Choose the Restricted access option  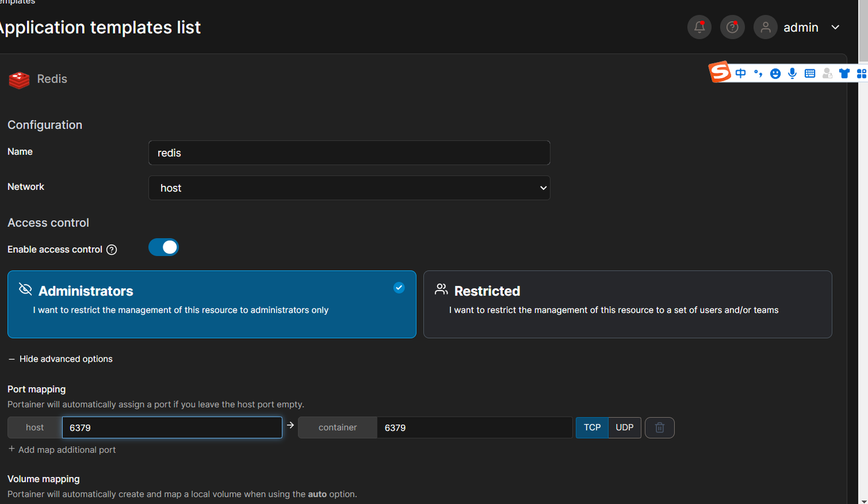[x=627, y=304]
